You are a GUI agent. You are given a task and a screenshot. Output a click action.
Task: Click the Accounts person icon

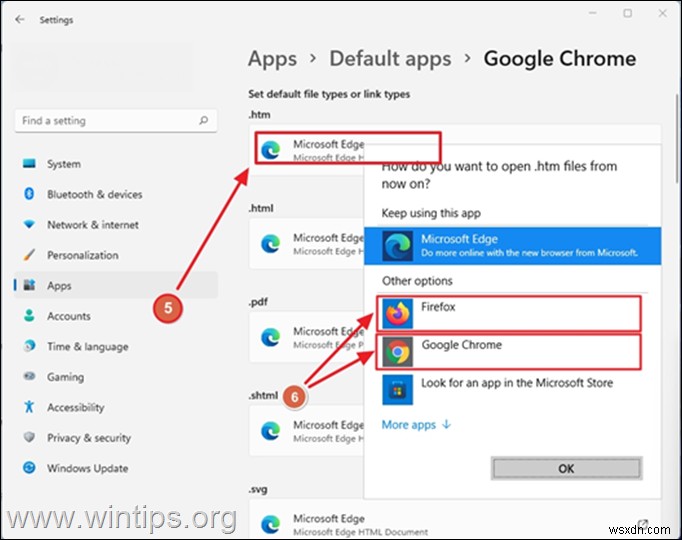pyautogui.click(x=29, y=316)
